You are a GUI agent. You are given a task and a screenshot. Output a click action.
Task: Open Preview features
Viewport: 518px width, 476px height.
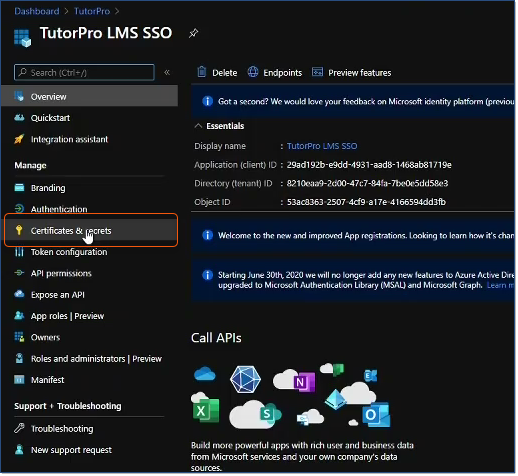[x=360, y=73]
